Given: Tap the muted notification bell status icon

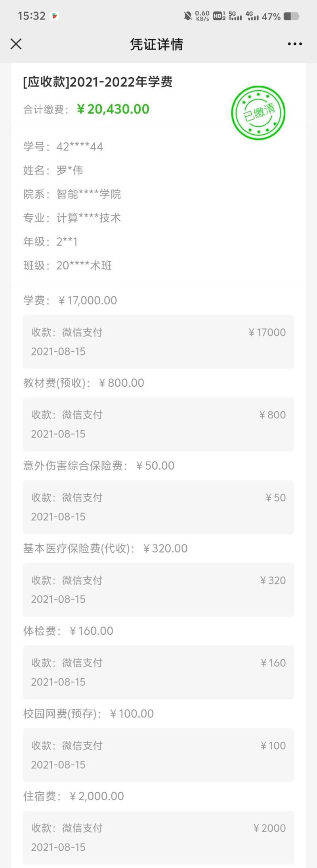Looking at the screenshot, I should pos(188,16).
